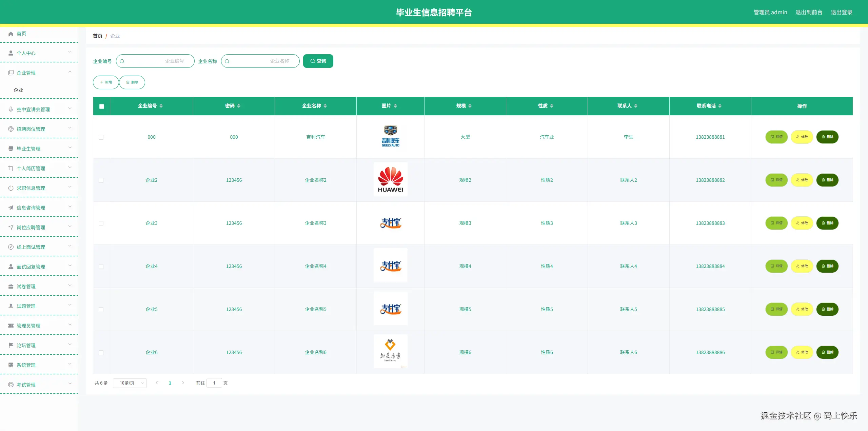Click the sort arrows on 联系电话 column
868x431 pixels.
click(720, 106)
